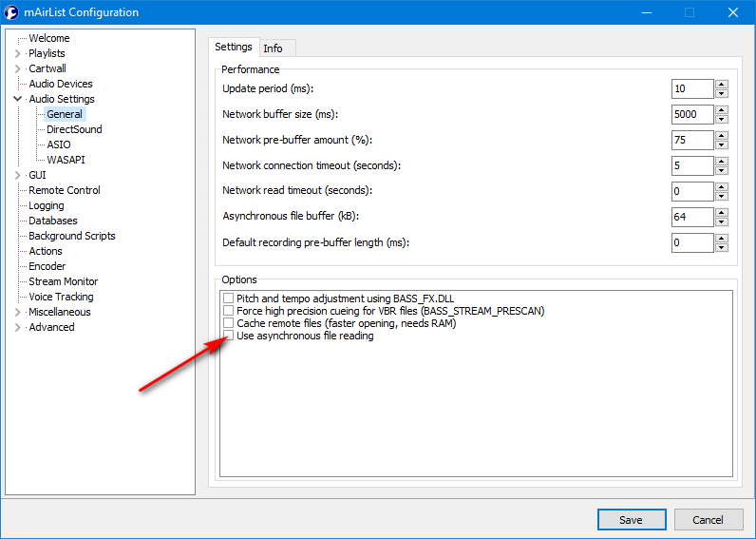Cancel the configuration dialog

(x=709, y=520)
